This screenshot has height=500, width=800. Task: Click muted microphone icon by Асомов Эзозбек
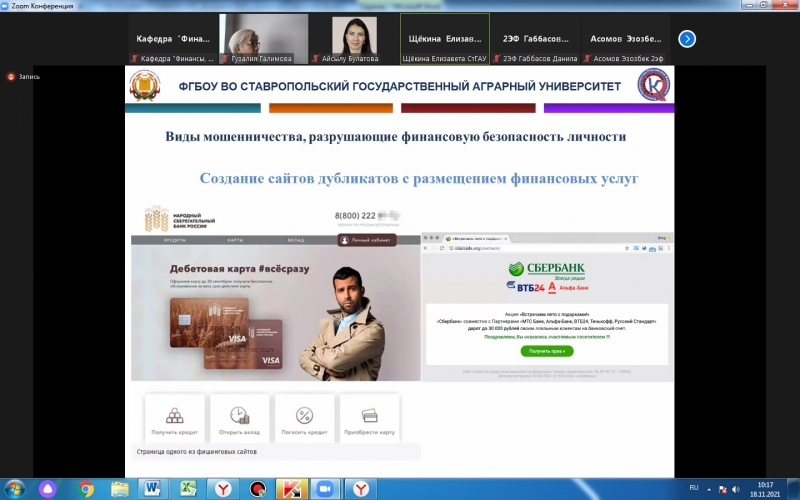click(587, 59)
